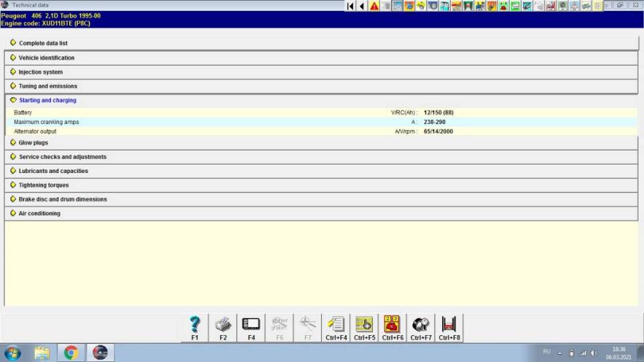
Task: Open the Complete data list section
Action: coord(43,44)
